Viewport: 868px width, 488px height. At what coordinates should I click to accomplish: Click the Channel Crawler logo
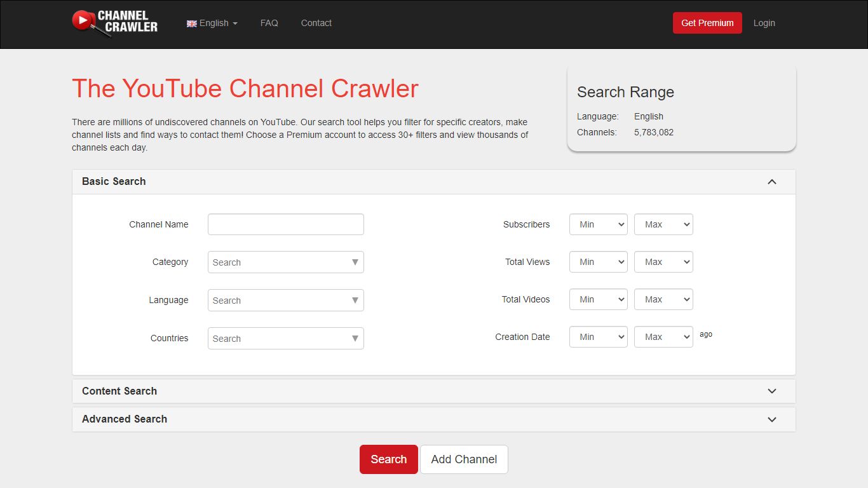(115, 23)
